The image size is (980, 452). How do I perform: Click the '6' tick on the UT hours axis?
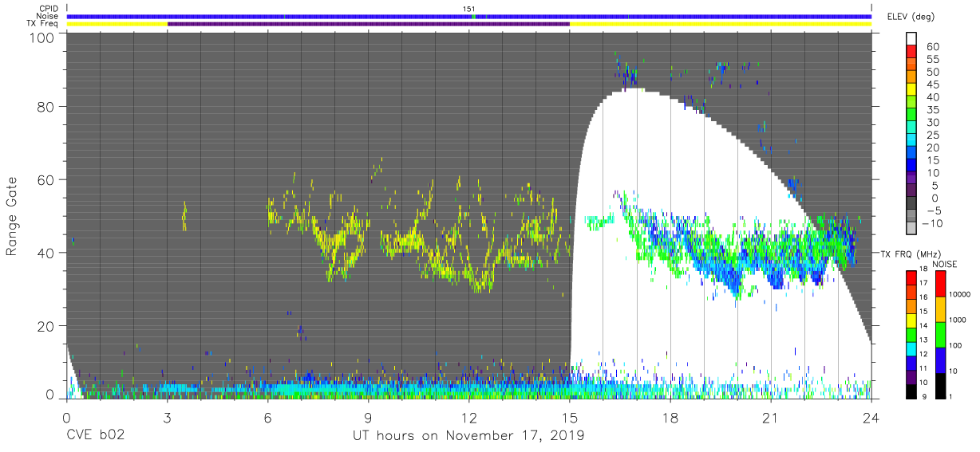click(x=268, y=417)
